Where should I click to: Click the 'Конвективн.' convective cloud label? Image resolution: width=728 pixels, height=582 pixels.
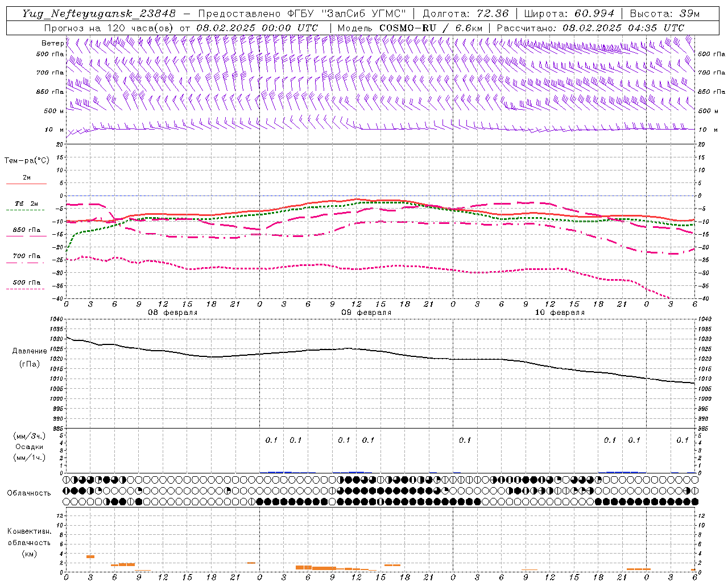coord(29,531)
